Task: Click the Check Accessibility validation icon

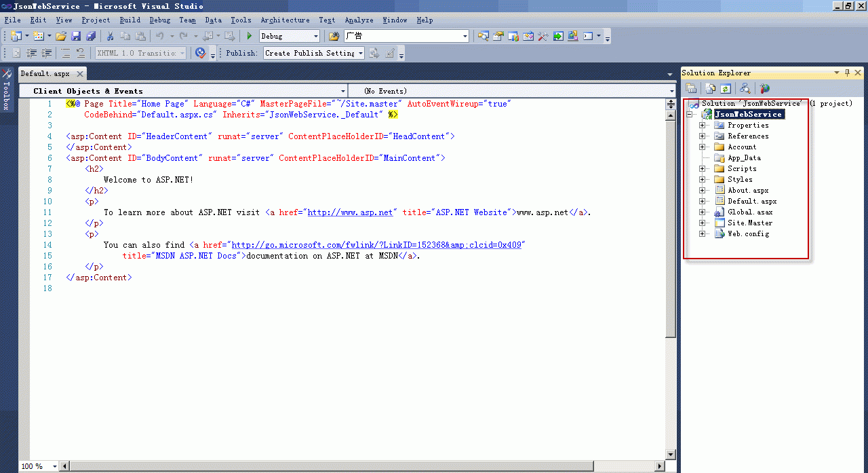Action: [x=200, y=53]
